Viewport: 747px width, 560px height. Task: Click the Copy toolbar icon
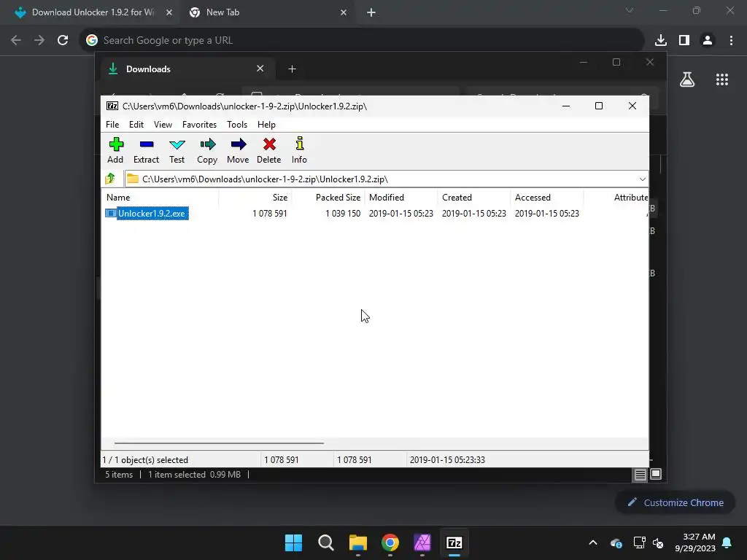[207, 150]
